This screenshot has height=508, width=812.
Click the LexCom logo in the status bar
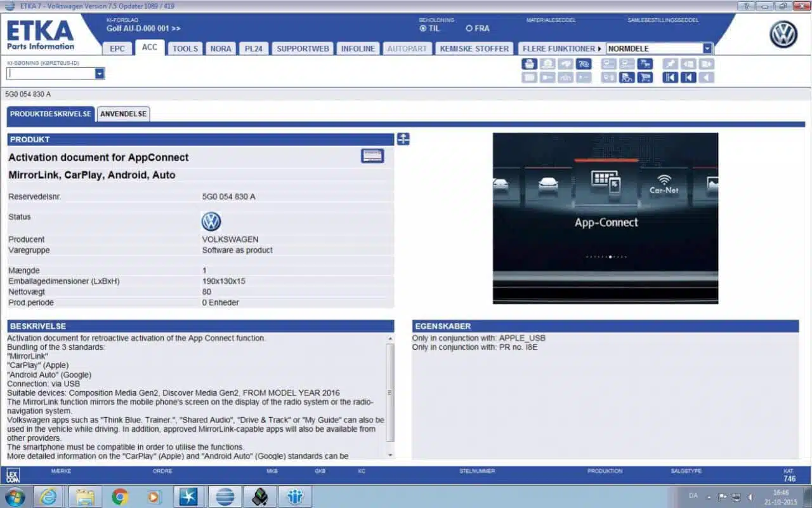tap(13, 476)
